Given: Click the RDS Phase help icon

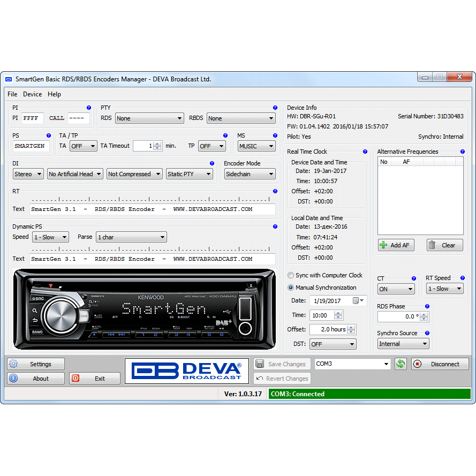Looking at the screenshot, I should [x=427, y=306].
